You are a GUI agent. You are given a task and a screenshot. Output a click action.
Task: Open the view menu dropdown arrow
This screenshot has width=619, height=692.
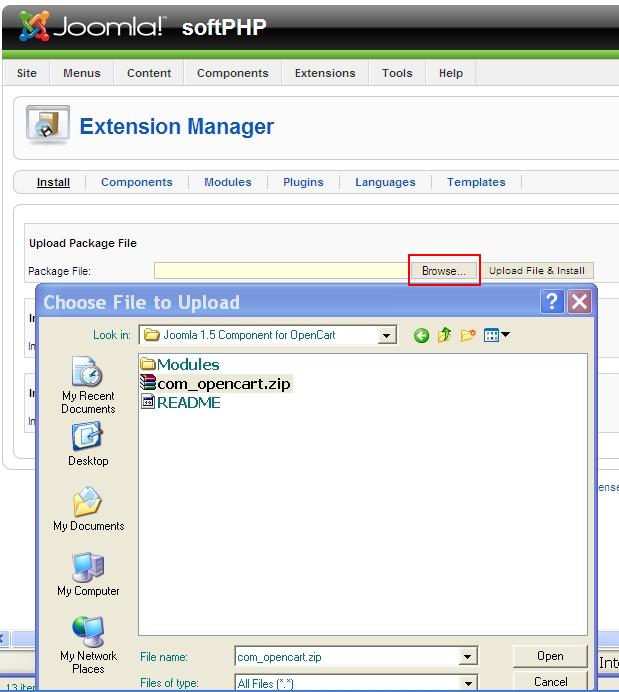point(505,335)
